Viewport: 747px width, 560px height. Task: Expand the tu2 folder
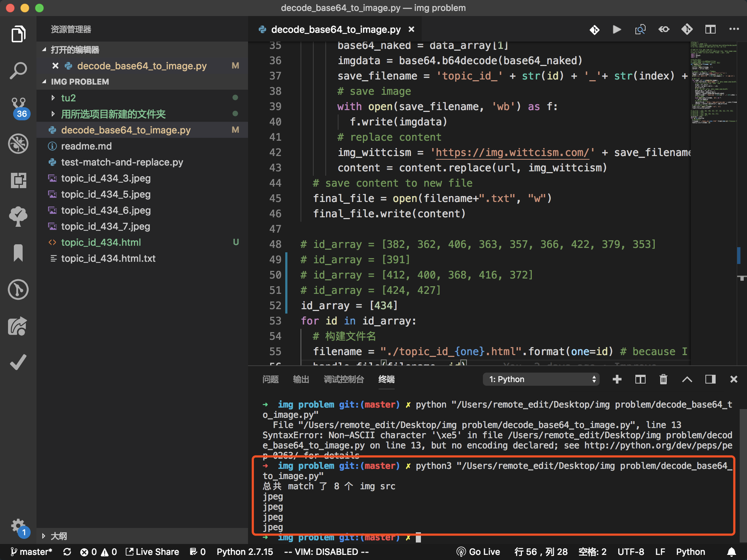coord(68,98)
